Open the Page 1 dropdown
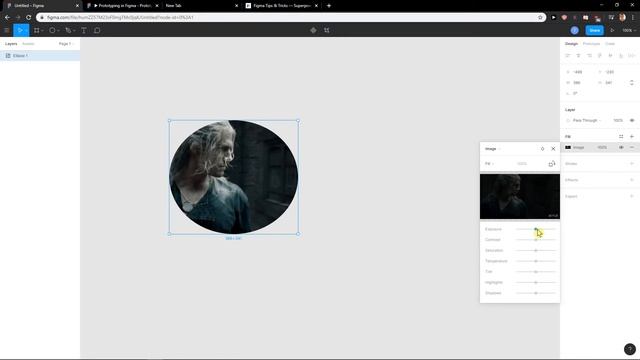The width and height of the screenshot is (640, 360). click(66, 44)
